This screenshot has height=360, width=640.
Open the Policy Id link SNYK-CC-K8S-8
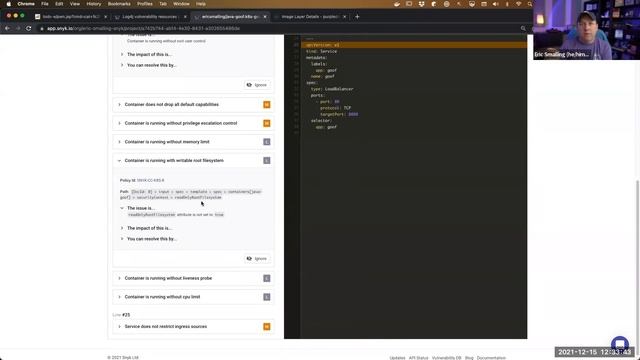151,180
